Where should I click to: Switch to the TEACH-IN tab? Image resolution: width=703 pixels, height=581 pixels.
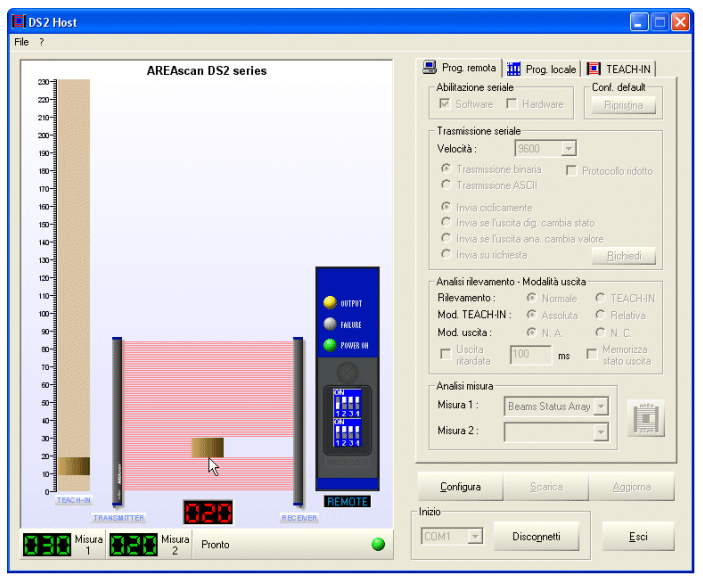point(619,69)
